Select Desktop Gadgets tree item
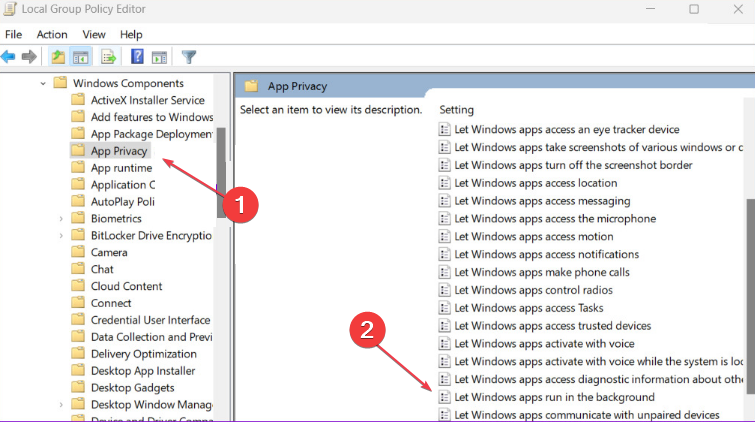This screenshot has height=422, width=755. click(x=132, y=387)
